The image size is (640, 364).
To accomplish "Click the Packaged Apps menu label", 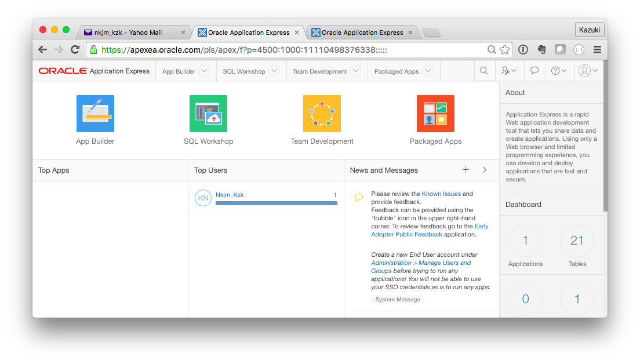I will coord(397,71).
